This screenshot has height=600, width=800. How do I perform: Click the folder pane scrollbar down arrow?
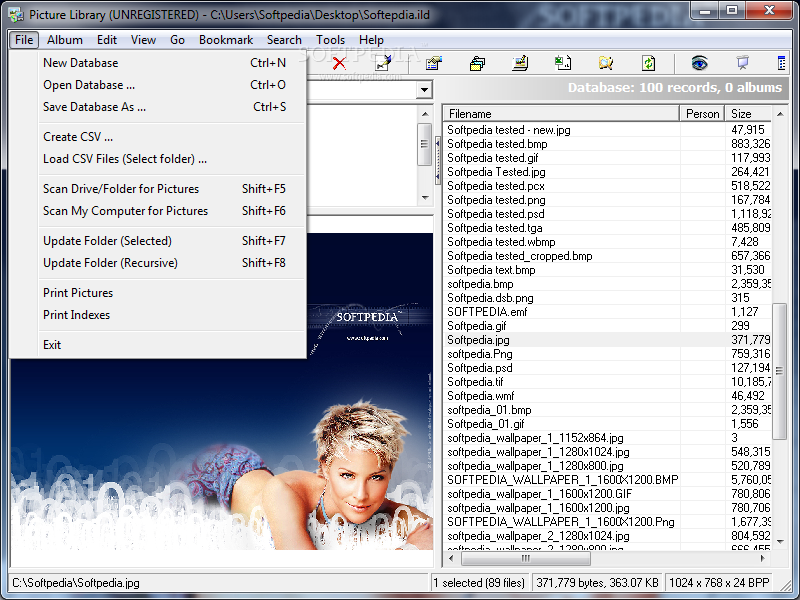[x=425, y=197]
